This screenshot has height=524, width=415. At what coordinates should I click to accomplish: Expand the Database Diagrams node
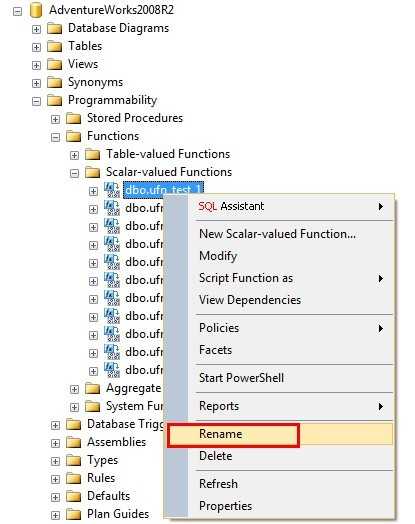(36, 29)
